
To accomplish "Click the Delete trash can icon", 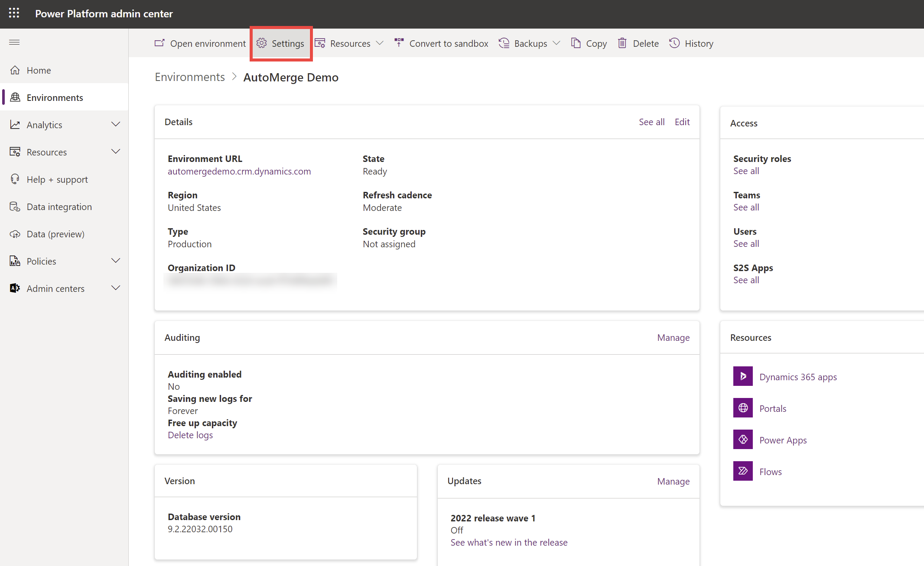I will click(622, 43).
